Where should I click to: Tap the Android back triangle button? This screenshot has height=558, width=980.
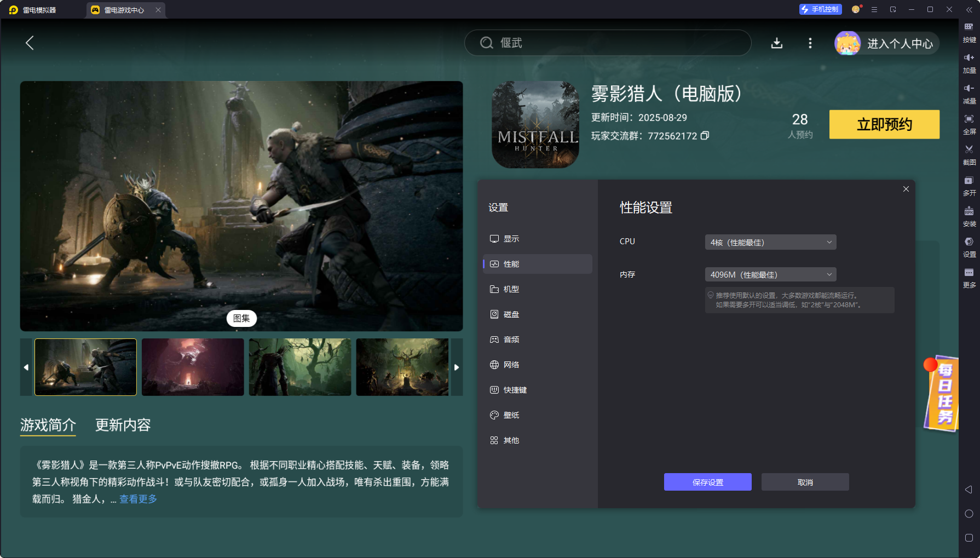pos(969,490)
